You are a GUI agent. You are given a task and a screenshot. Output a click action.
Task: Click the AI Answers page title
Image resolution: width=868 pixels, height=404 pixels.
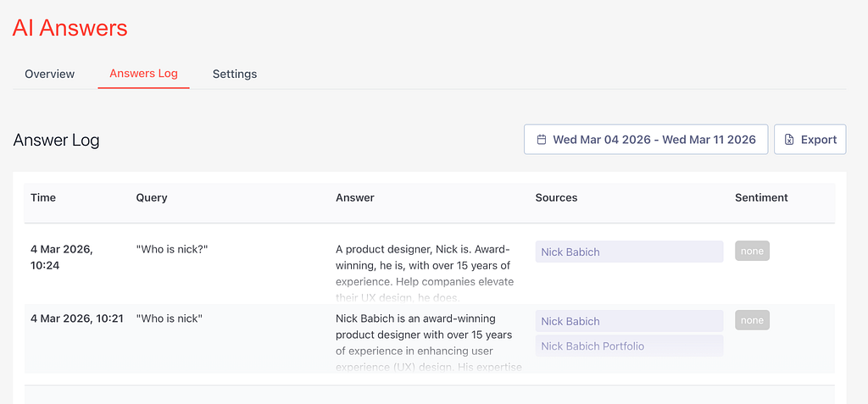point(70,27)
